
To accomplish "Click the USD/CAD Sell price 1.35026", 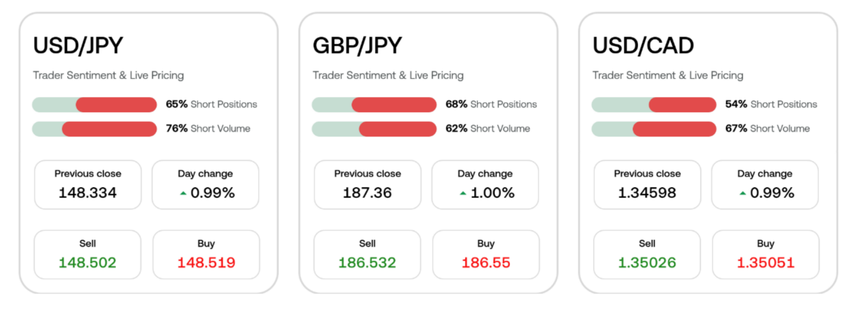I will point(647,263).
